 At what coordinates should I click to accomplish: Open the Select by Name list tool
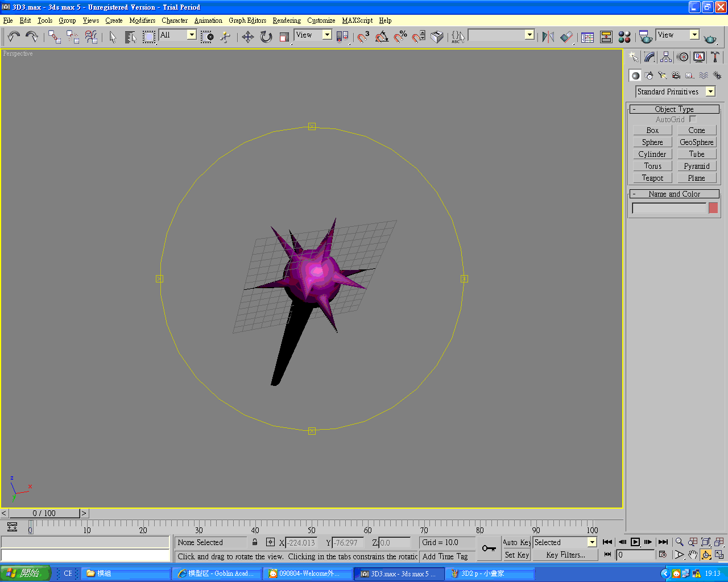(130, 37)
